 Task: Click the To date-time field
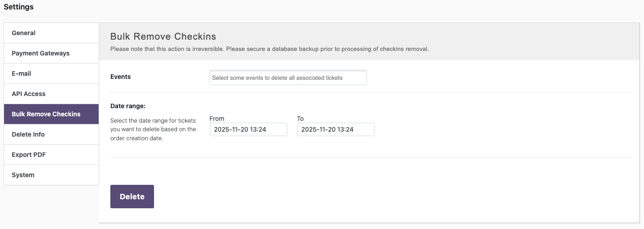coord(336,129)
